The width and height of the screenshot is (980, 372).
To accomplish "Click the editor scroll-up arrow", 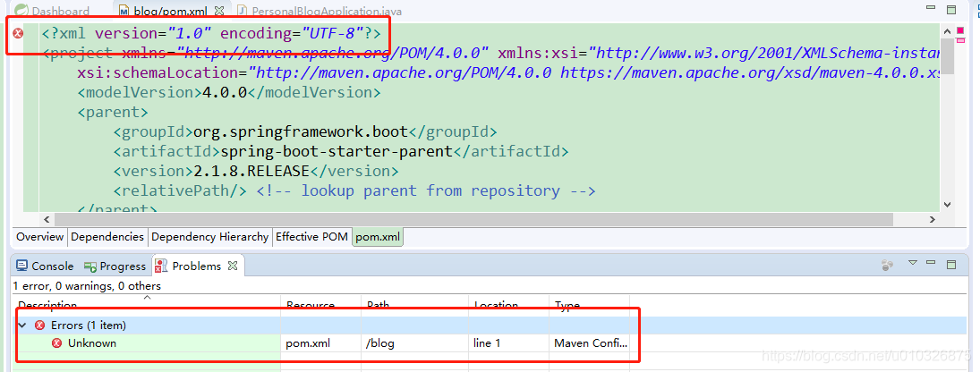I will pyautogui.click(x=947, y=31).
